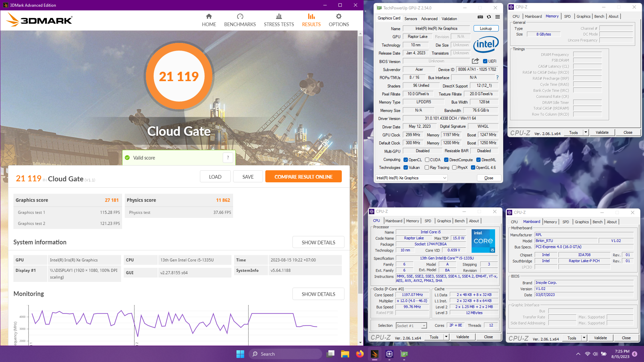The image size is (644, 362).
Task: Click the LOAD button in 3DMark
Action: pyautogui.click(x=215, y=177)
